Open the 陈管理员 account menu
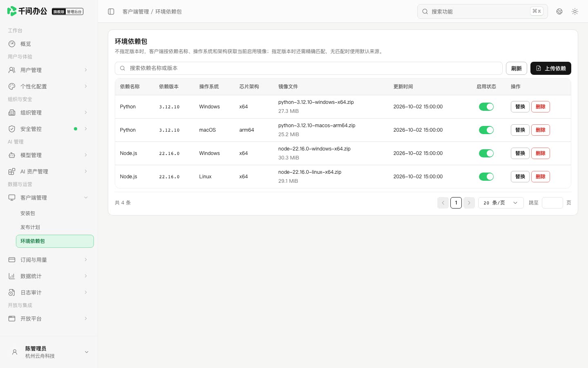 (49, 352)
